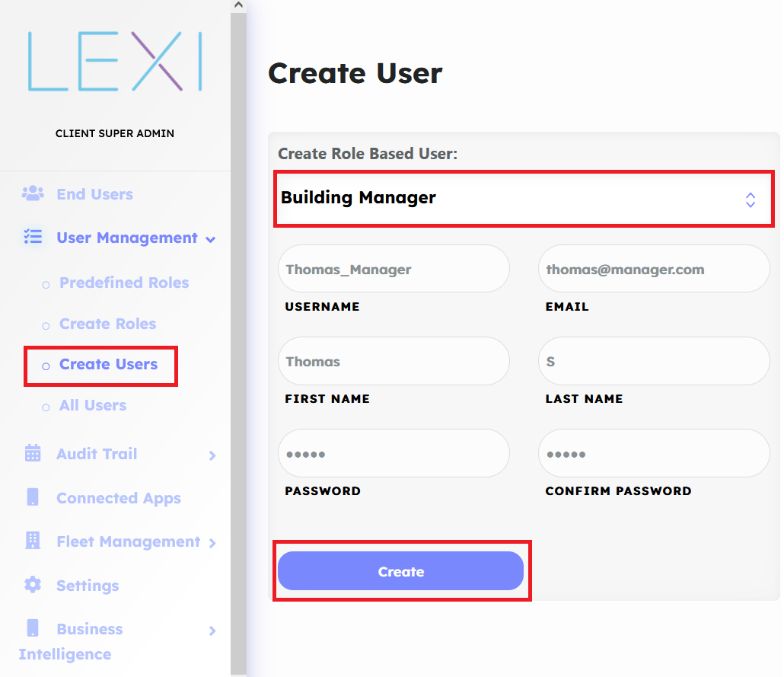Expand the Audit Trail submenu arrow

point(212,455)
